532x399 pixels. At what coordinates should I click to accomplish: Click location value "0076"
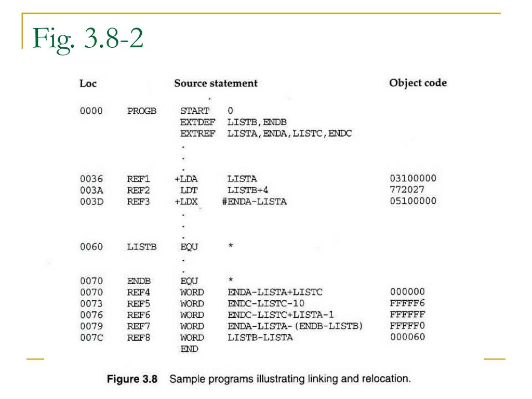pyautogui.click(x=91, y=315)
